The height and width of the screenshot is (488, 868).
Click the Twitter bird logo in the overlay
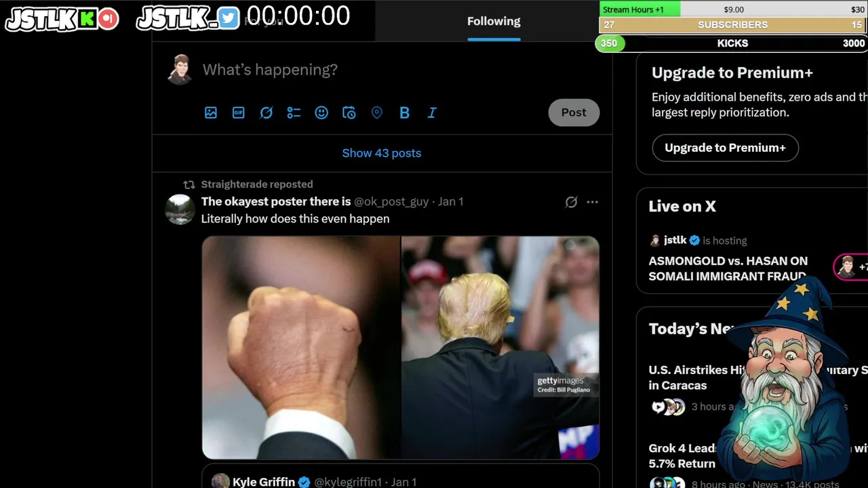coord(229,19)
